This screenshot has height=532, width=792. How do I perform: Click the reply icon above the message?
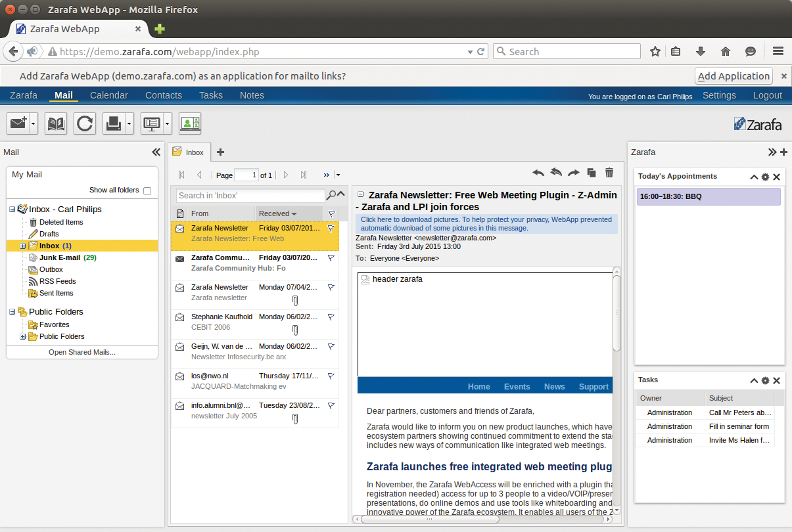[538, 172]
